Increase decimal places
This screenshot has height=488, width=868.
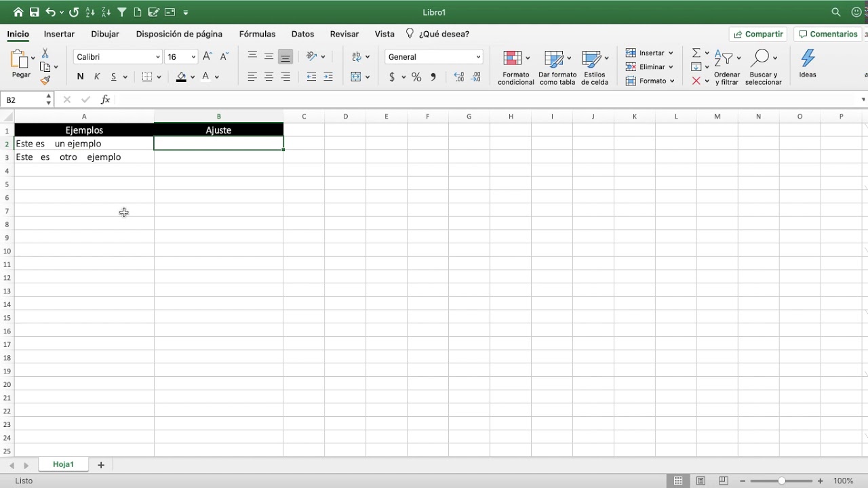click(x=459, y=77)
